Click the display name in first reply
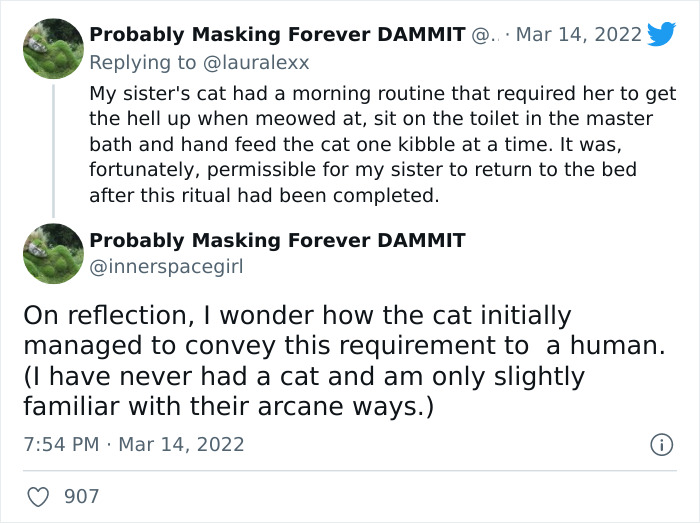The width and height of the screenshot is (700, 523). point(276,34)
